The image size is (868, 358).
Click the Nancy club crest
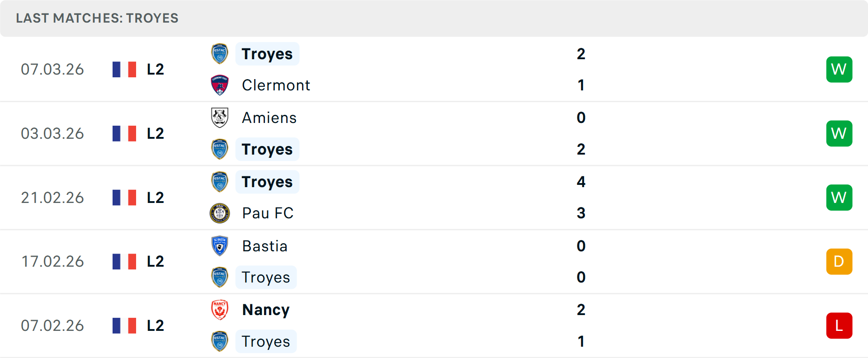coord(220,310)
